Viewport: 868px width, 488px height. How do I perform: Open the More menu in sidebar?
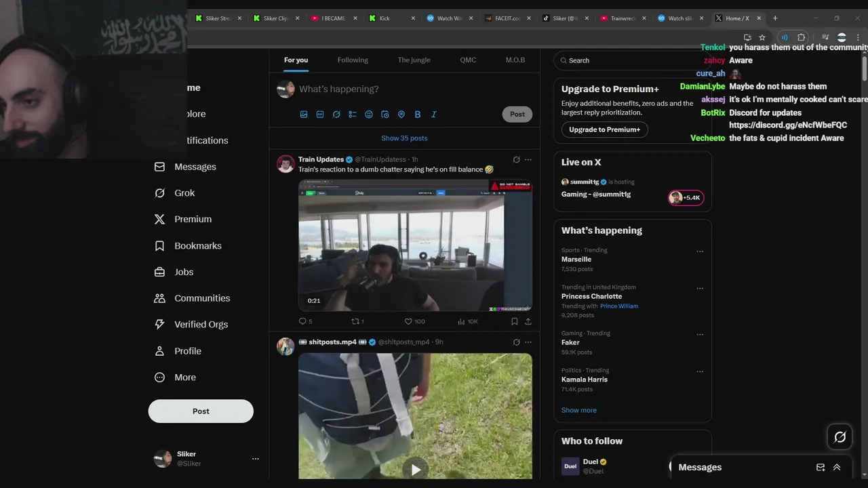click(x=174, y=378)
